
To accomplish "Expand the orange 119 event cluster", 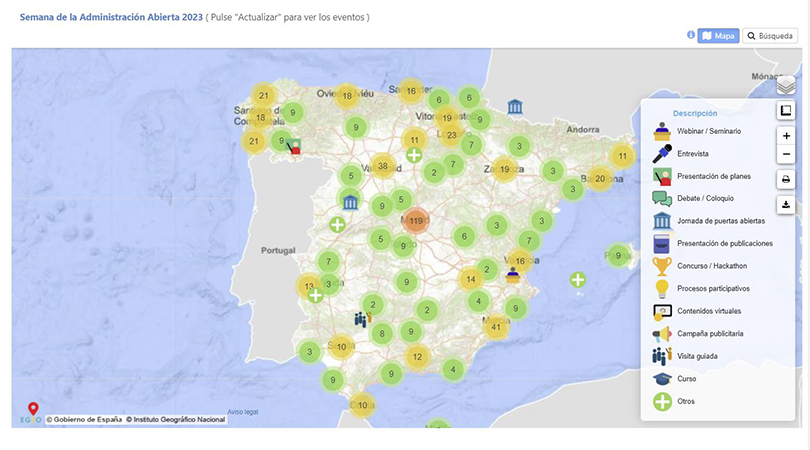I will pos(417,220).
